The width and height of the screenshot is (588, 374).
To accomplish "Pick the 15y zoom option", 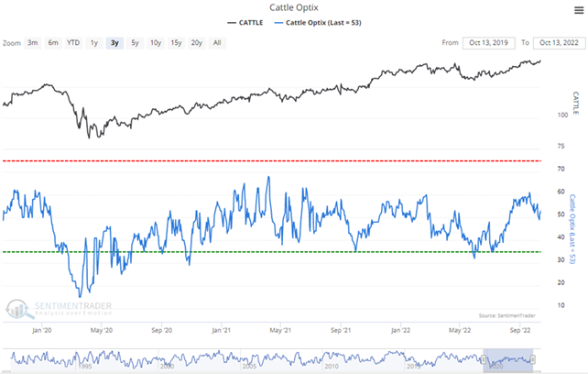I will coord(176,43).
